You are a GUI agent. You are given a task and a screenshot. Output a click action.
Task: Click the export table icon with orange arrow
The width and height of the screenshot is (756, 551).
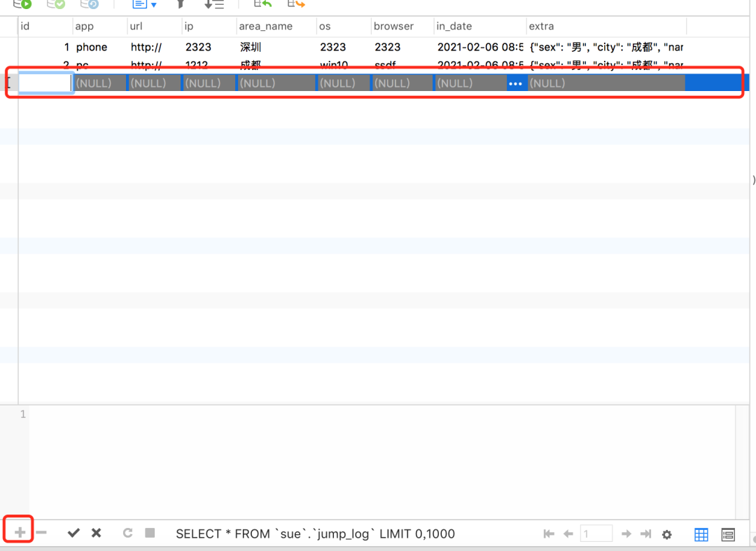click(296, 4)
